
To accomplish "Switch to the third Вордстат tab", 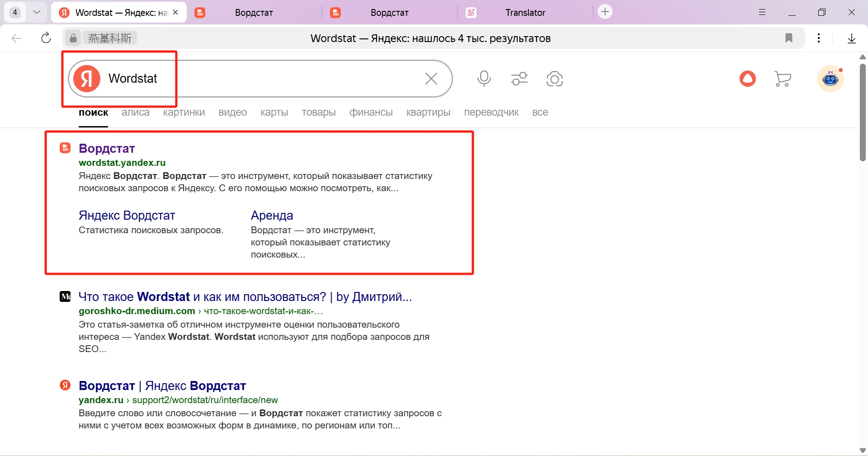I will click(x=390, y=13).
